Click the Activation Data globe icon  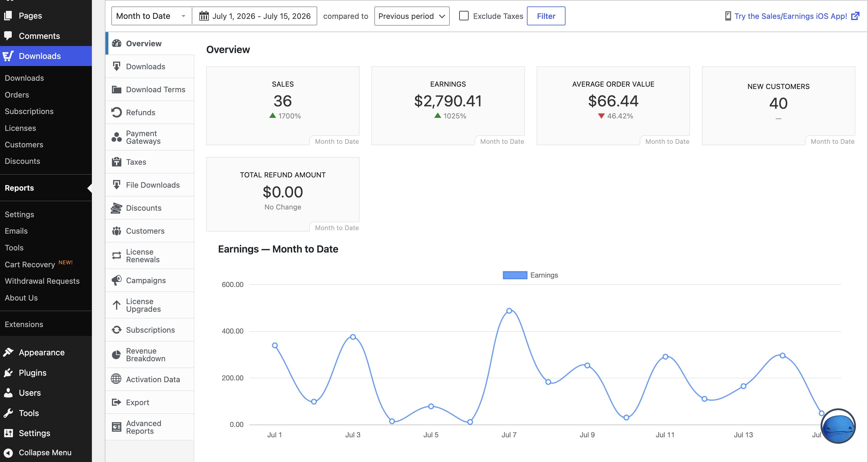coord(116,379)
